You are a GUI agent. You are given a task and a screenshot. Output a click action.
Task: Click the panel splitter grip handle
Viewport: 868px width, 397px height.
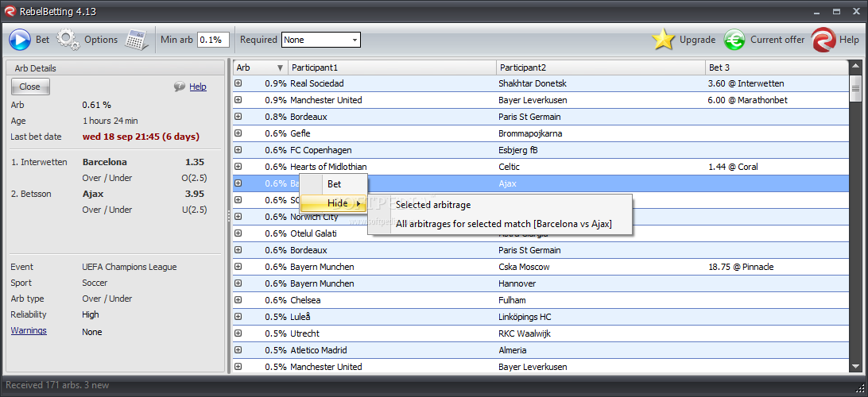point(229,217)
